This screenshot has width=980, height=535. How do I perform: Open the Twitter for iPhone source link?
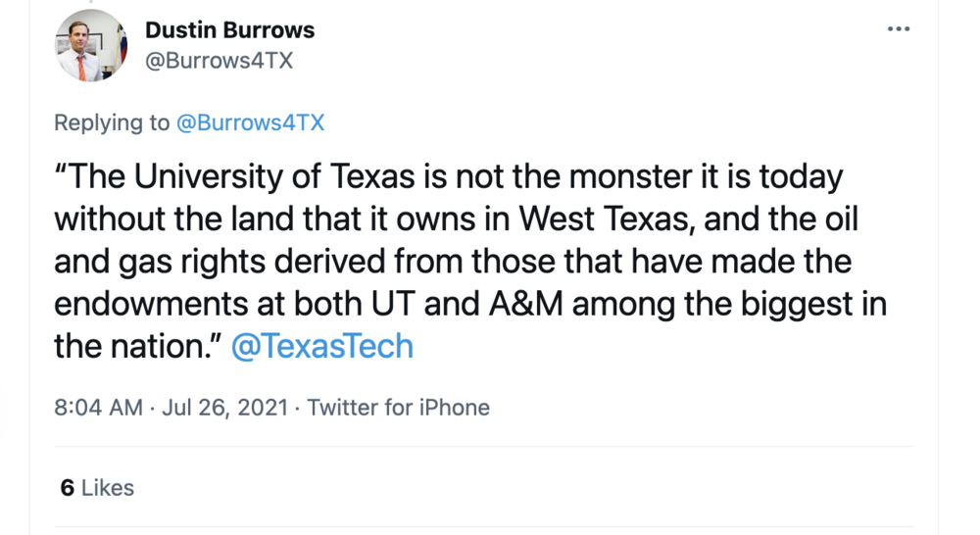[398, 408]
